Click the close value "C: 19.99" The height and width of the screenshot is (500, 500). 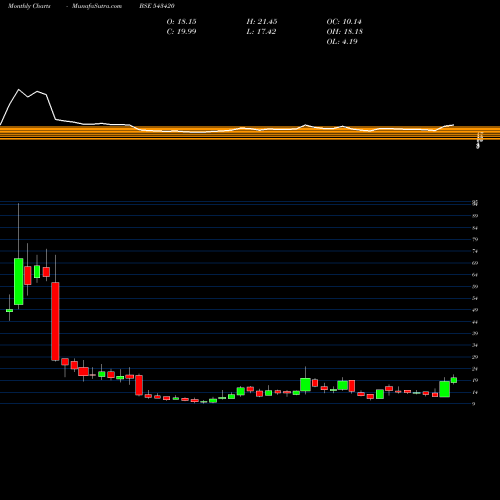tap(182, 32)
